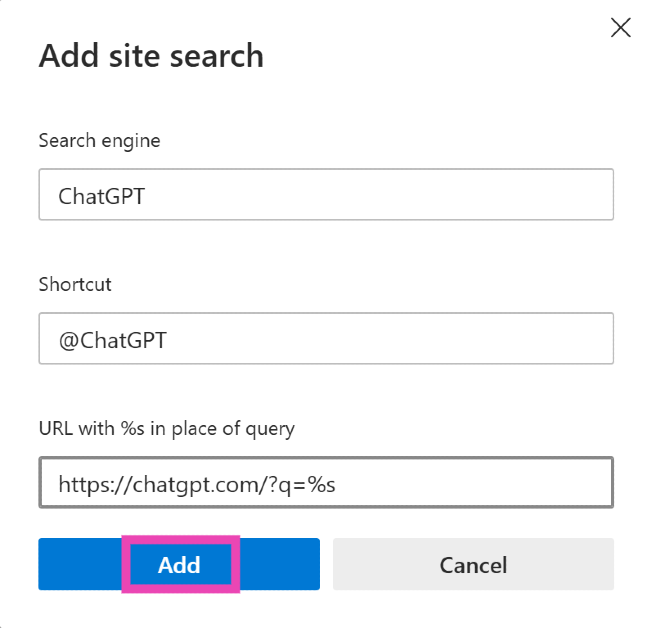
Task: Confirm the new search engine with Add
Action: click(179, 564)
